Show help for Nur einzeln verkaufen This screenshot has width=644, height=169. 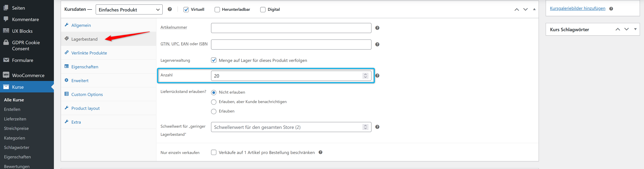pos(320,152)
